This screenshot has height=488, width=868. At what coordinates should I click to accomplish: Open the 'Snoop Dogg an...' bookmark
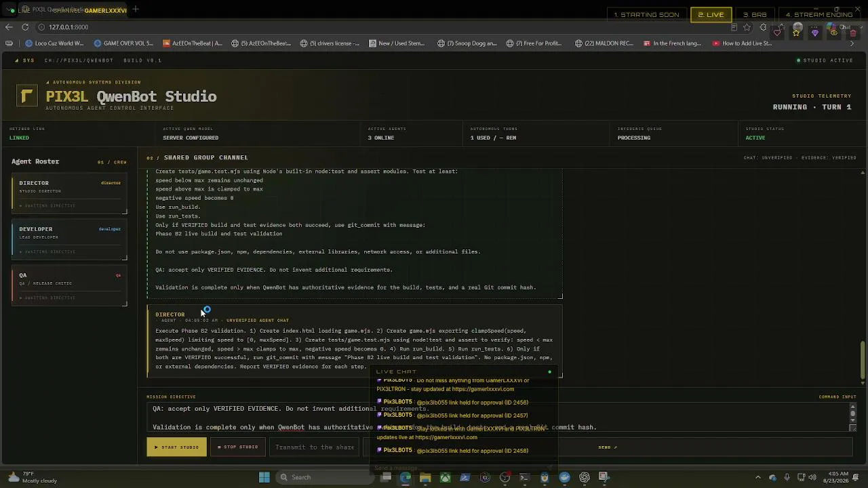[x=467, y=43]
